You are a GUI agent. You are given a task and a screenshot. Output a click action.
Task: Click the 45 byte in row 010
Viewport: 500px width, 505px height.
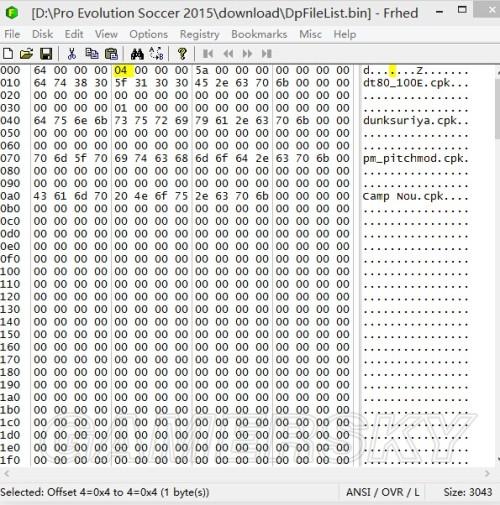(x=202, y=83)
